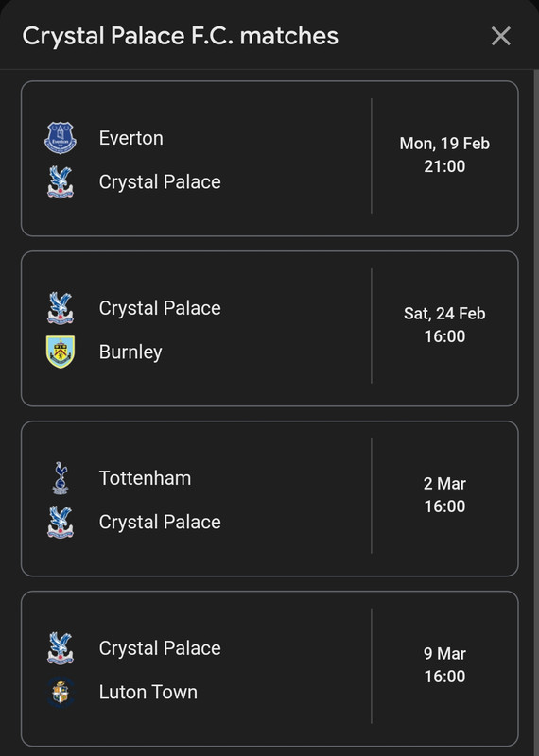The height and width of the screenshot is (756, 539).
Task: Click Crystal Palace crest in Luton match
Action: [x=61, y=648]
